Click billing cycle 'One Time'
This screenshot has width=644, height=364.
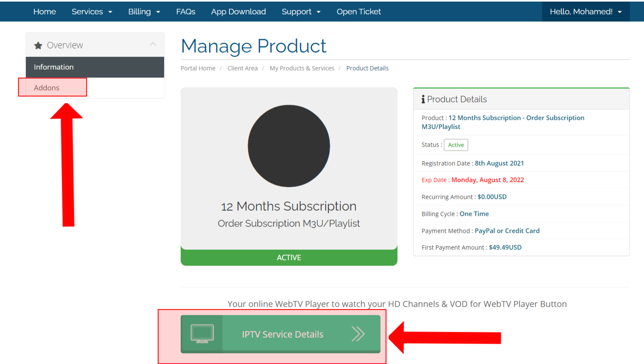474,214
